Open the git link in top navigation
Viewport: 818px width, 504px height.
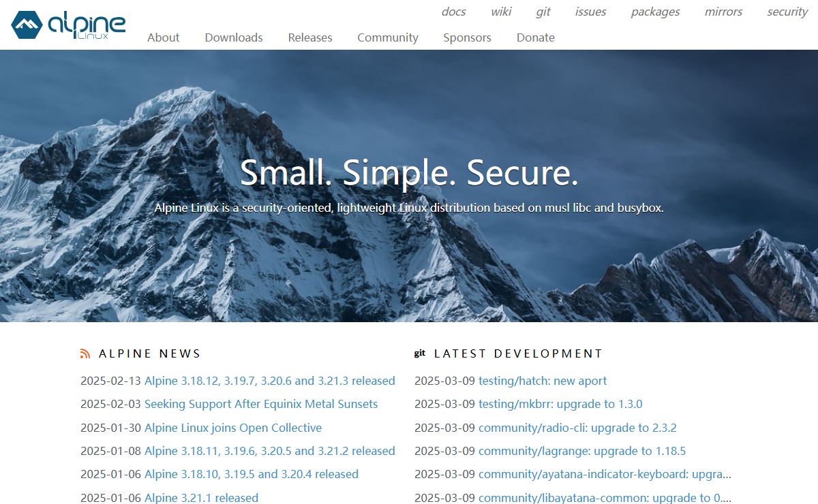543,12
